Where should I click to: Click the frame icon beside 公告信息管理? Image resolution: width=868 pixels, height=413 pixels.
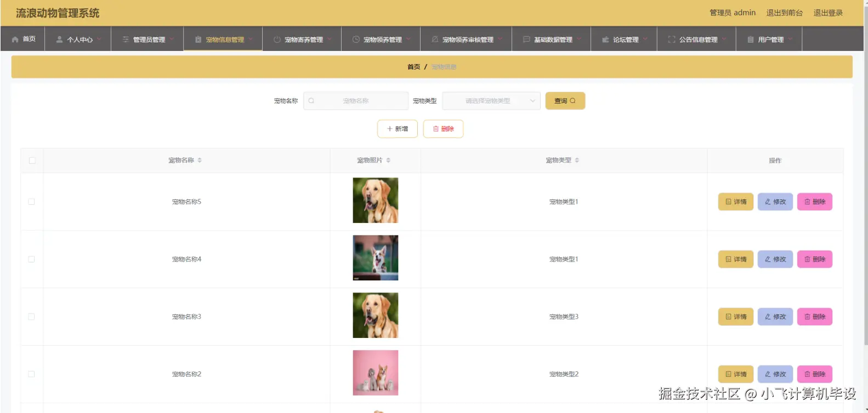672,39
